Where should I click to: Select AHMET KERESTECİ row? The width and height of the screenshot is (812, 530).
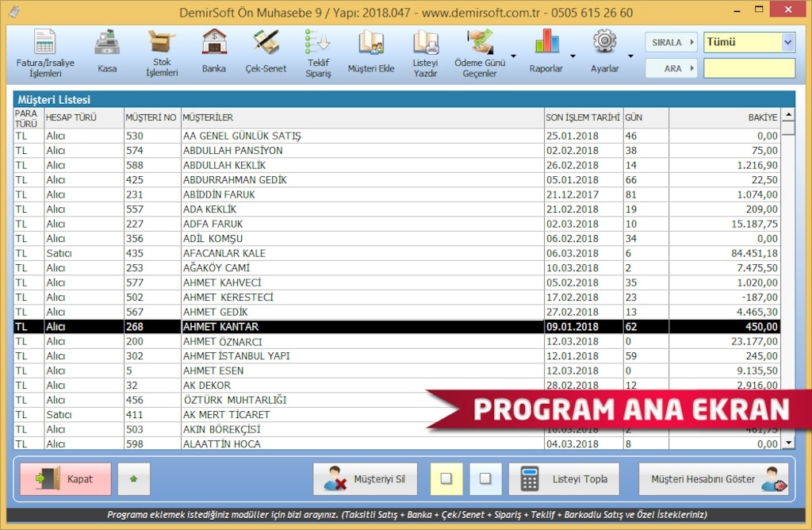pos(396,298)
